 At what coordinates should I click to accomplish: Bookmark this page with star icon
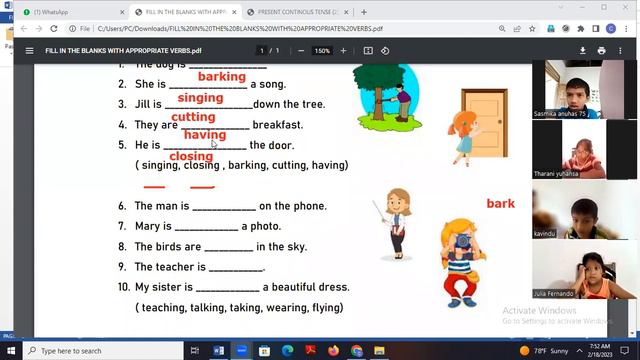532,29
